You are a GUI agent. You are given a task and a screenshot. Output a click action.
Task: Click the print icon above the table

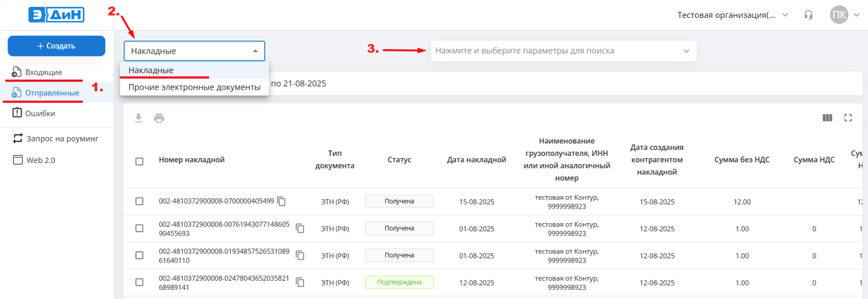click(159, 118)
